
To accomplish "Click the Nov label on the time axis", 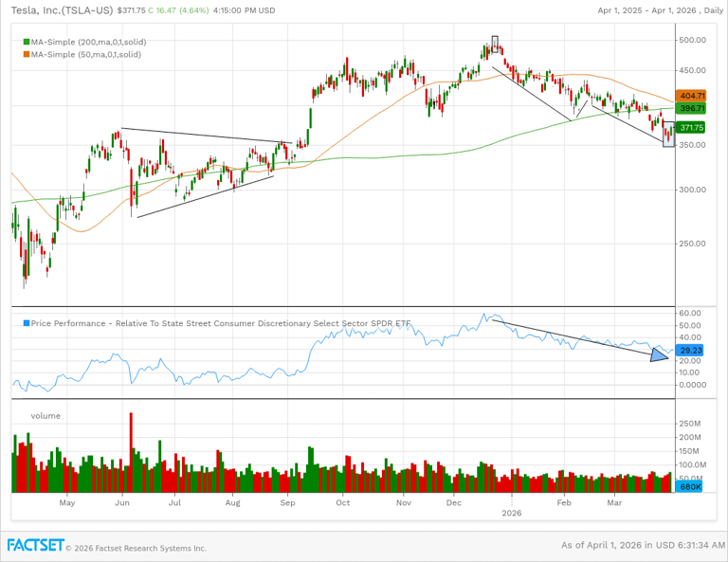I will pos(404,502).
